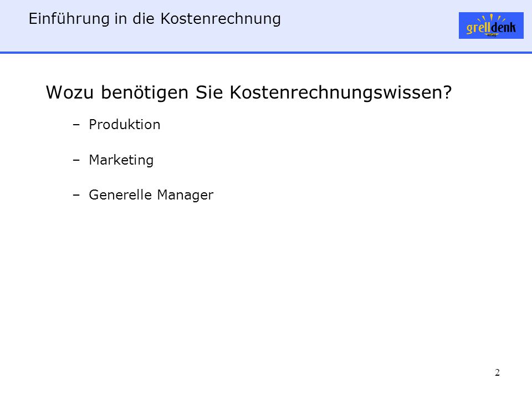Click the word 'benötigen' in the heading

pyautogui.click(x=145, y=93)
